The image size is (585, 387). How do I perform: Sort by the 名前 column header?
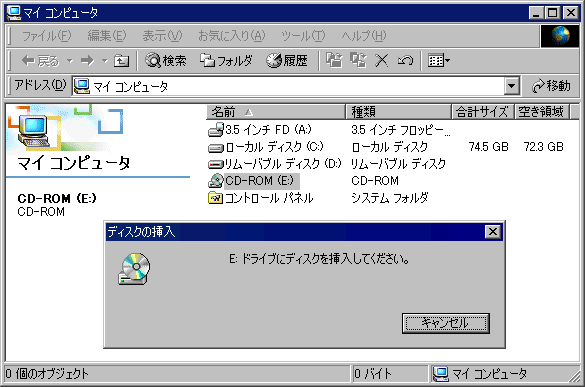(276, 112)
